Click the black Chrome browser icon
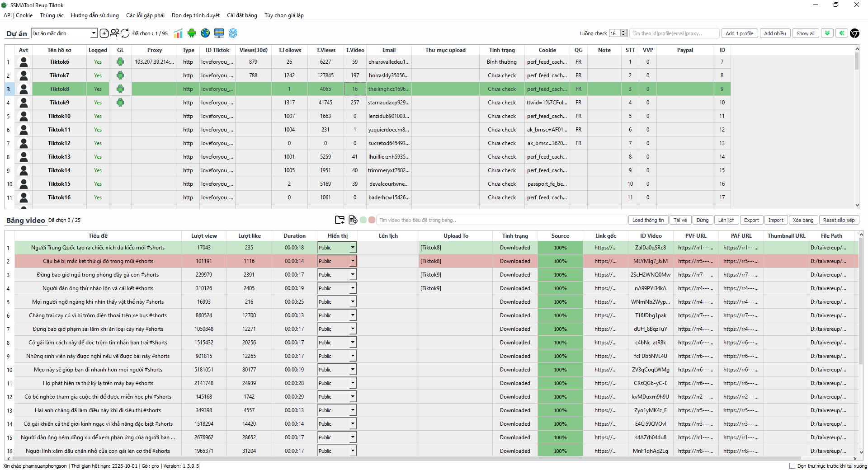Screen dimensions: 868x470 (854, 33)
